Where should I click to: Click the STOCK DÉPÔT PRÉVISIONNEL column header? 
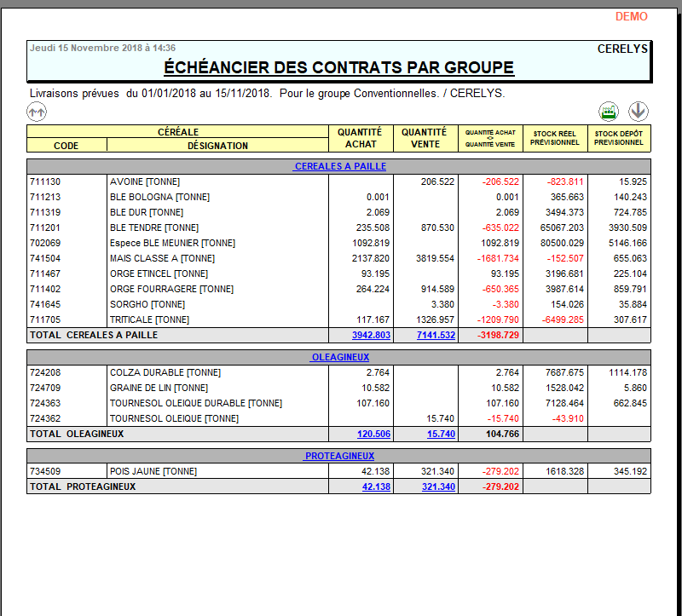pos(619,138)
